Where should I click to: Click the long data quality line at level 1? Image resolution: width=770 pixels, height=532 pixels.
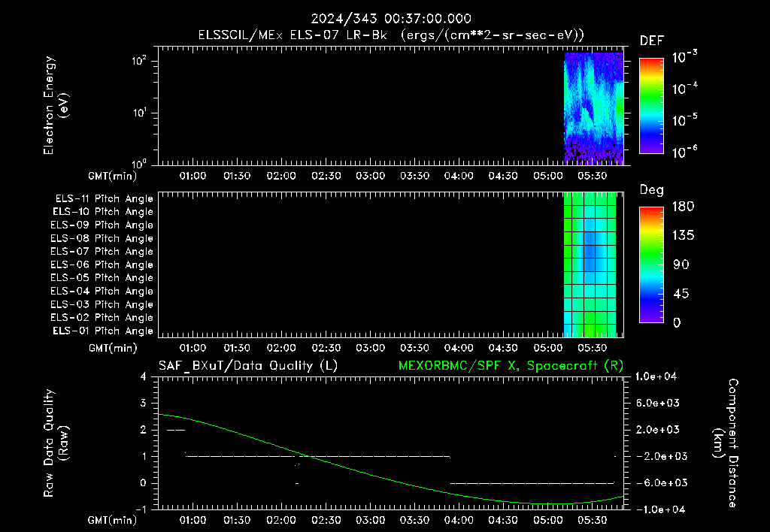pos(318,456)
